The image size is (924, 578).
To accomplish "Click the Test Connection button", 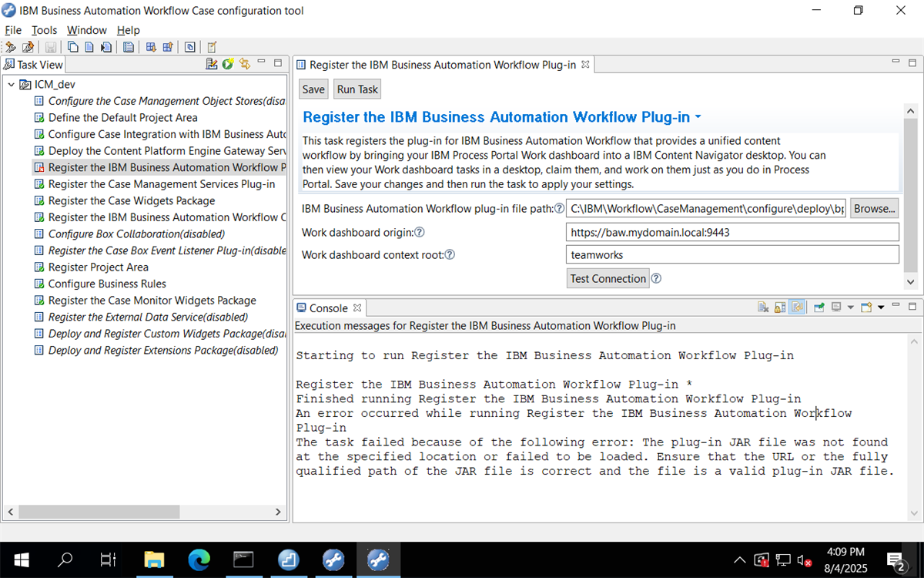I will point(608,279).
